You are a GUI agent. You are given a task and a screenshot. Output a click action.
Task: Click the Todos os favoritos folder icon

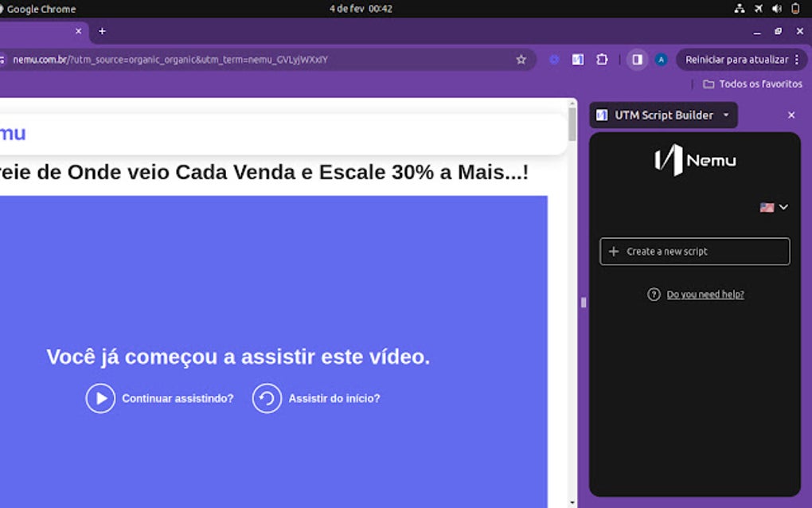709,83
